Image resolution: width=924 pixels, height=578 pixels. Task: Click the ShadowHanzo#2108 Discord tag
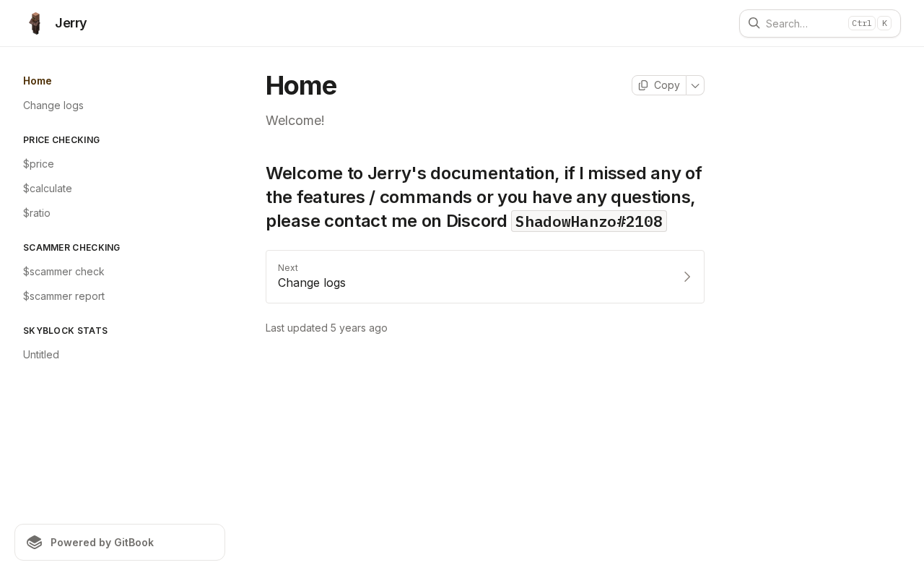click(588, 222)
